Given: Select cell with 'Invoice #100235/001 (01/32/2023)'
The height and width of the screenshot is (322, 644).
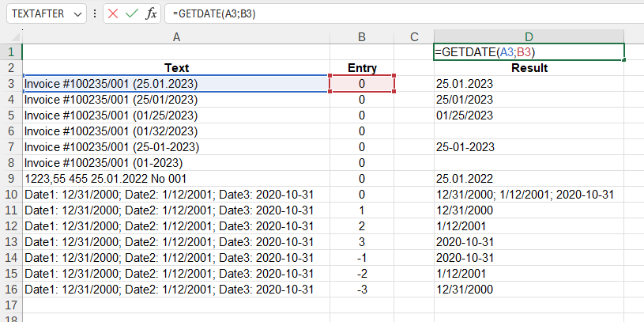Looking at the screenshot, I should 176,131.
